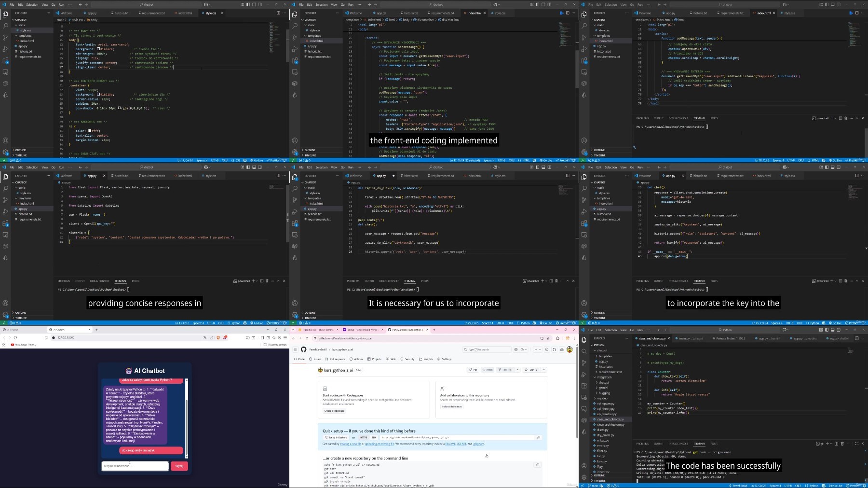
Task: Open Fork dropdown arrow on GitHub
Action: click(x=517, y=370)
